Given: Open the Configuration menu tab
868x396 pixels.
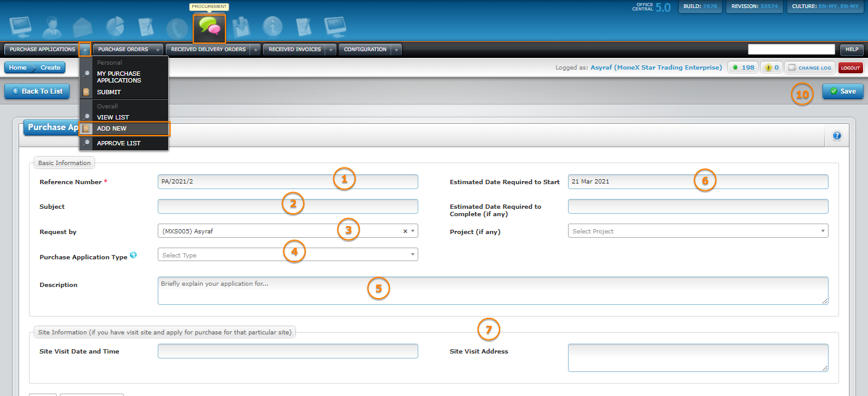Looking at the screenshot, I should tap(365, 49).
